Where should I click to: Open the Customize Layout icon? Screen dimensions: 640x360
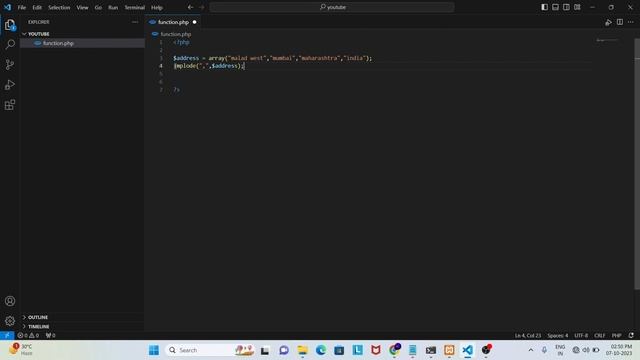point(577,7)
